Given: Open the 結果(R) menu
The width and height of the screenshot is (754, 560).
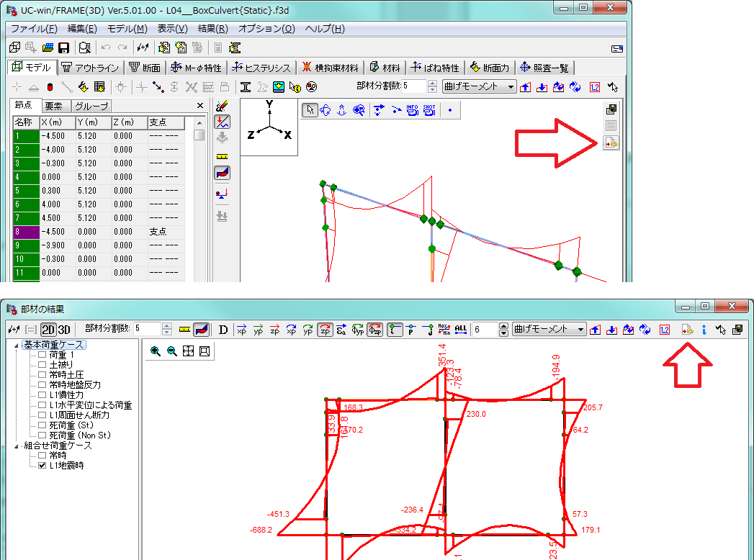Looking at the screenshot, I should click(213, 29).
